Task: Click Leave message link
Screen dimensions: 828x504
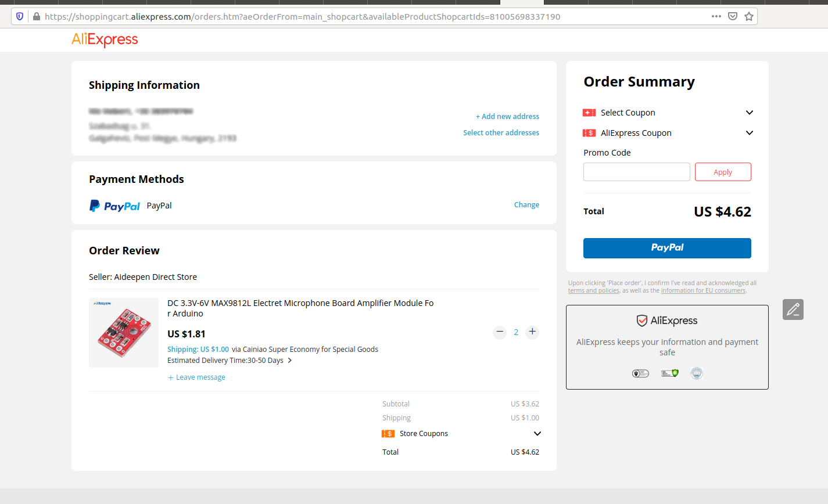Action: pos(196,377)
